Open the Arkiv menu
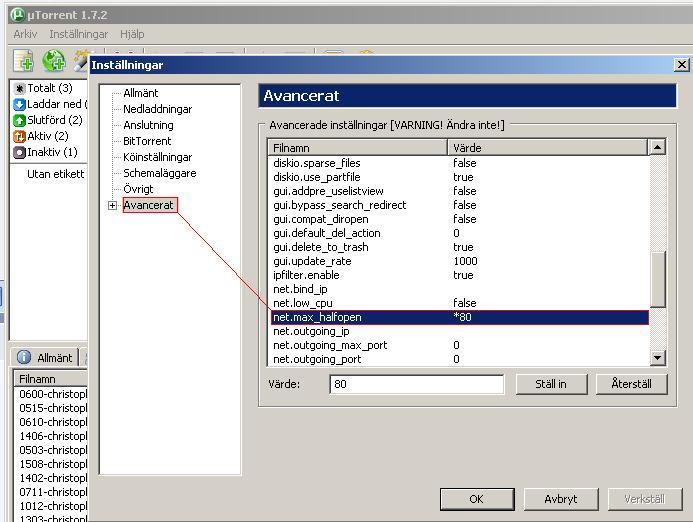Screen dimensions: 693x522 tap(25, 34)
